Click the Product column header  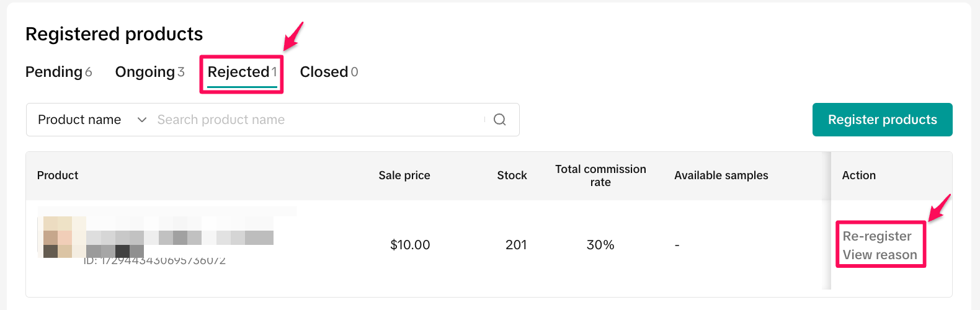(x=58, y=175)
